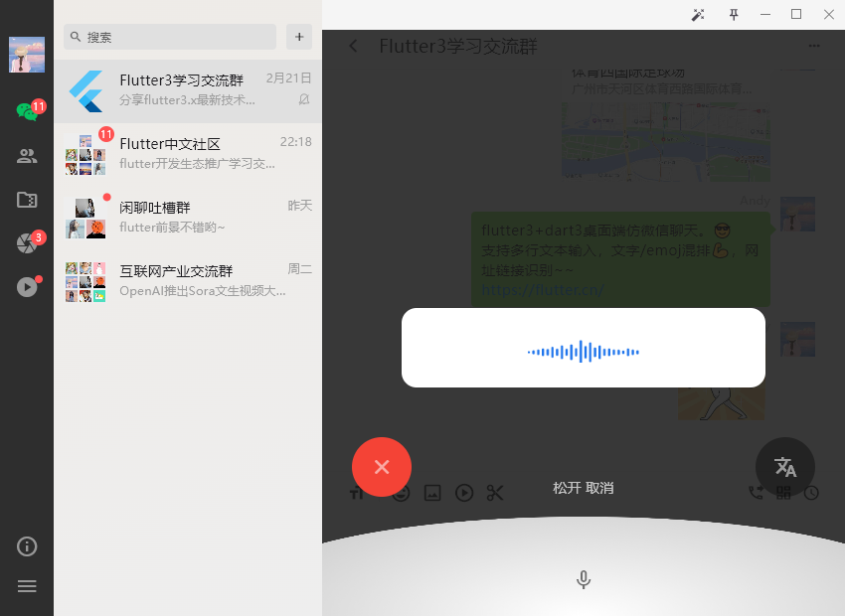Click the QR grid icon in the chat toolbar

(x=783, y=492)
